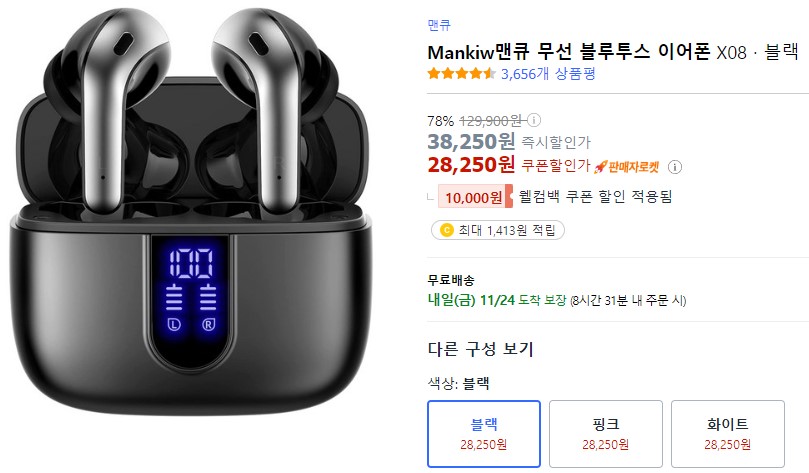Click the earbuds product image
Screen dimensions: 809x473
191,211
